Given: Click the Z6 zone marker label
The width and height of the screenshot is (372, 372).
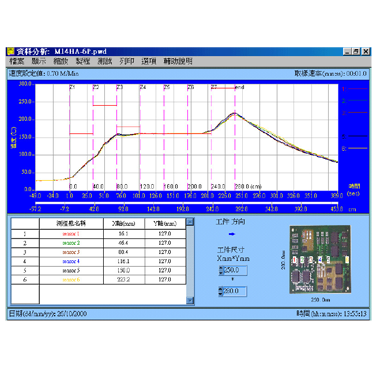Looking at the screenshot, I should click(x=191, y=87).
